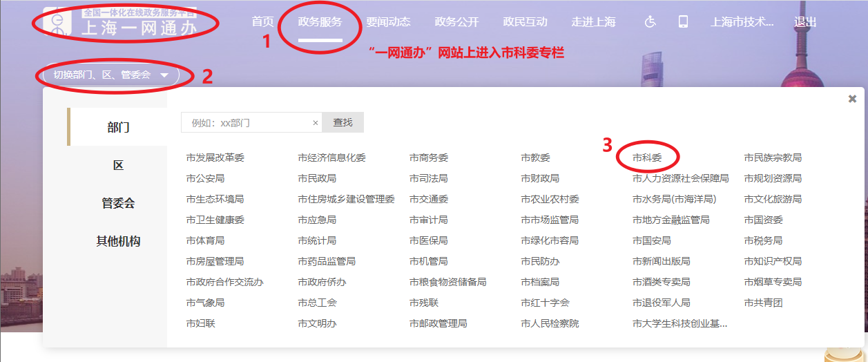Click the department search input field

[x=245, y=123]
